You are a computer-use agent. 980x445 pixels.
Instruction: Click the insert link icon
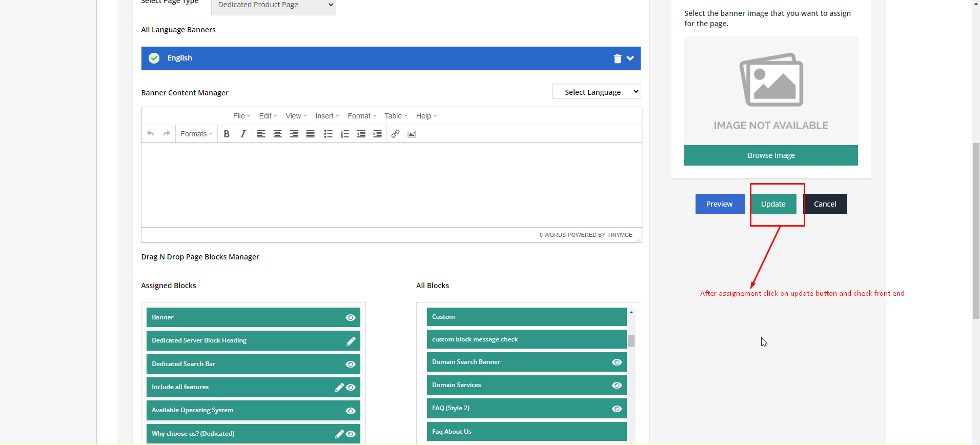click(x=395, y=134)
